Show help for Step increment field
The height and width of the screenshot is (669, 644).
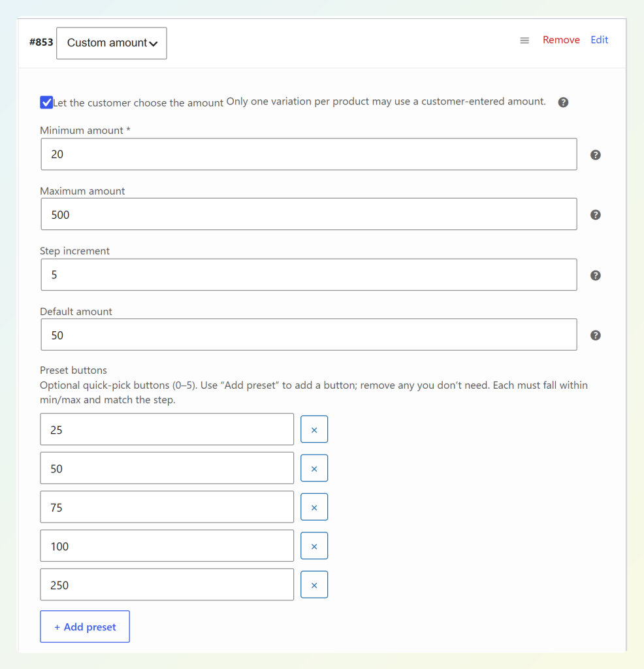click(596, 275)
